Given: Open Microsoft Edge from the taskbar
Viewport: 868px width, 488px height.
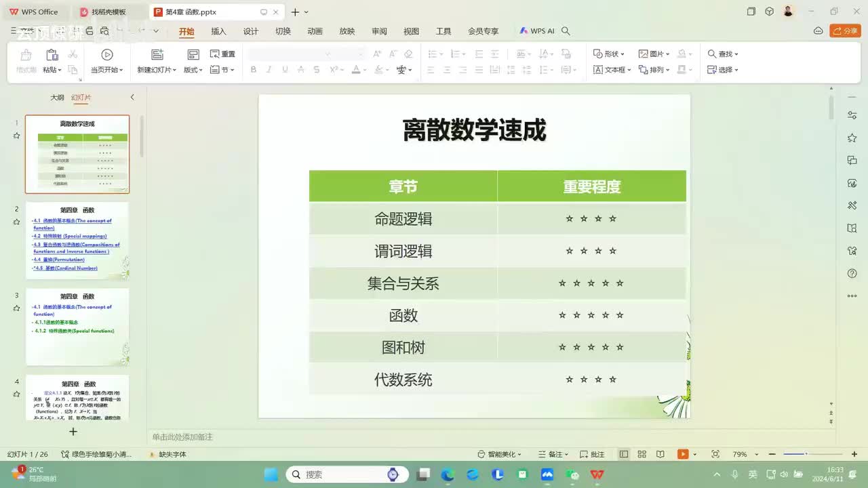Looking at the screenshot, I should click(x=448, y=474).
